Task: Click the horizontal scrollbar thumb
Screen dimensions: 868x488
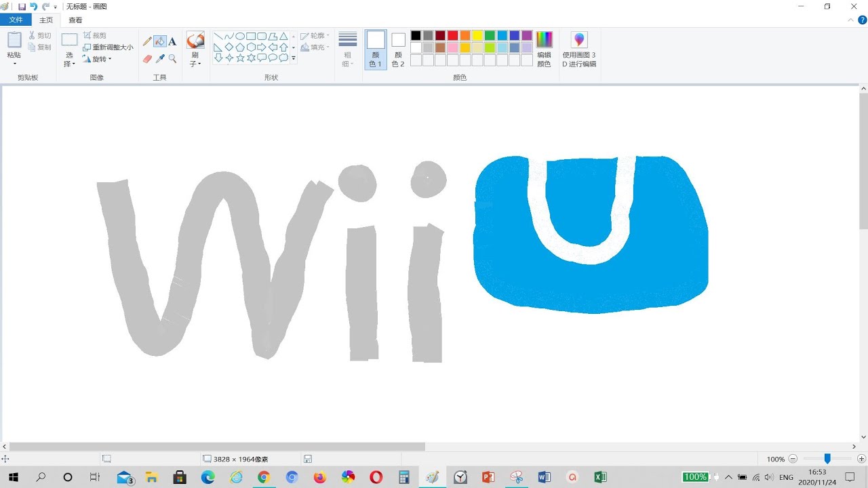Action: (x=217, y=447)
